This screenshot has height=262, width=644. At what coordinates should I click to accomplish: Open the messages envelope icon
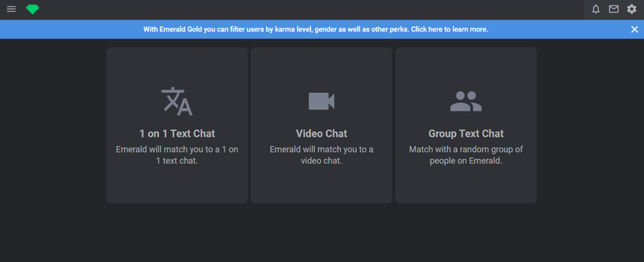point(614,9)
